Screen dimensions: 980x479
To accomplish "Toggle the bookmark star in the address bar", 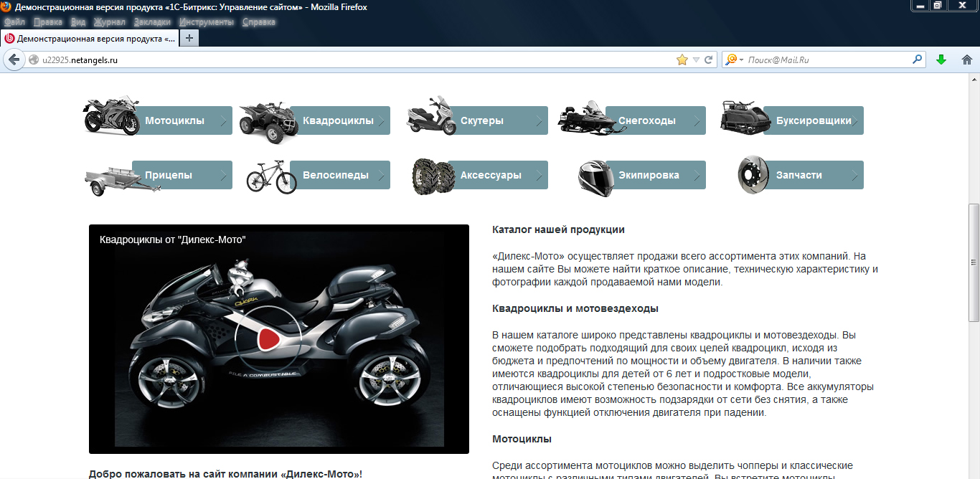I will [682, 60].
